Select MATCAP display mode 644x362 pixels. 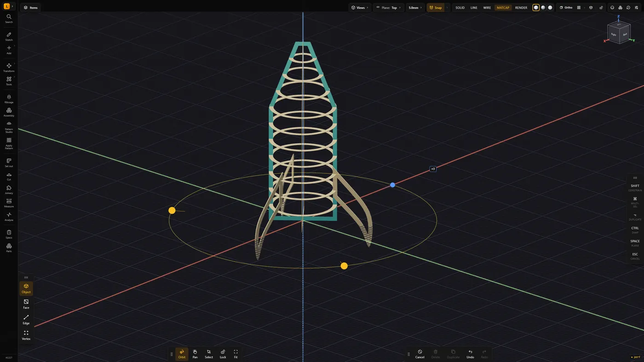coord(503,8)
